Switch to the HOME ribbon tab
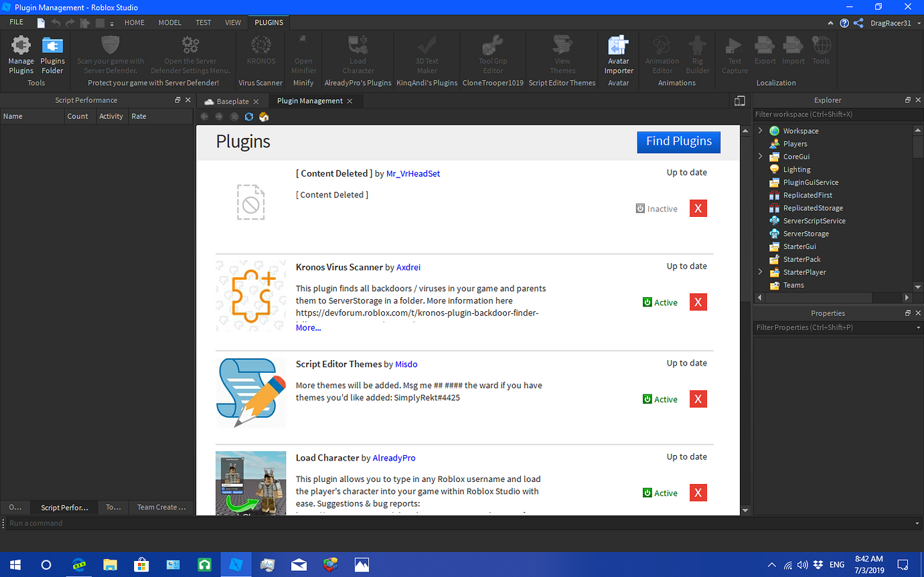This screenshot has width=924, height=577. pos(135,22)
